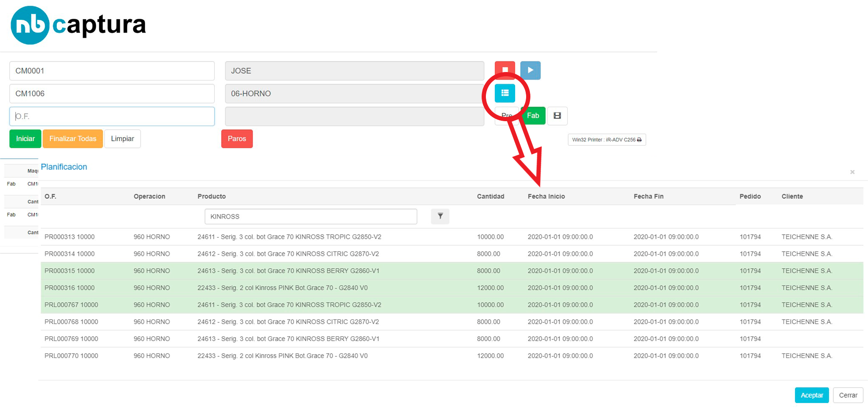The width and height of the screenshot is (868, 408).
Task: Click the Cantidad column header
Action: 491,196
